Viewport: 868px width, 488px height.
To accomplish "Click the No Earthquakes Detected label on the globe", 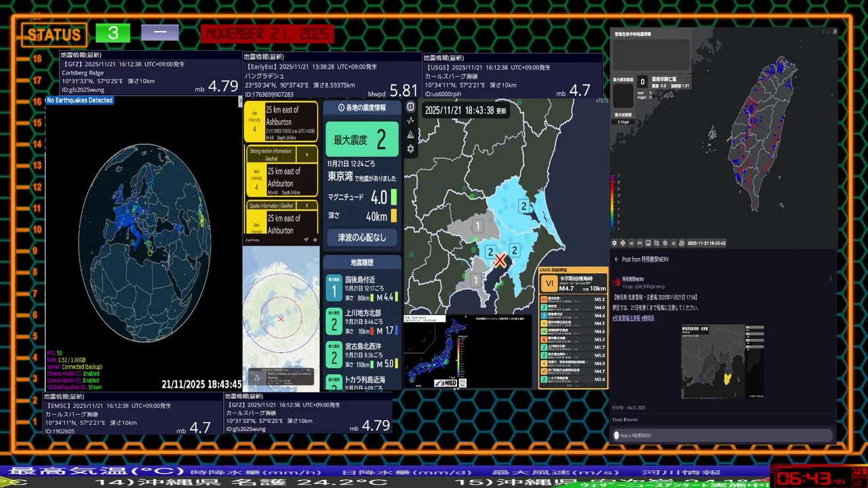I will pos(79,100).
